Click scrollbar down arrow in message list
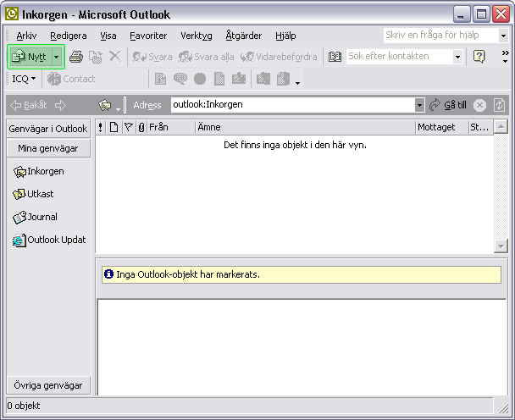This screenshot has height=420, width=515. pyautogui.click(x=501, y=246)
